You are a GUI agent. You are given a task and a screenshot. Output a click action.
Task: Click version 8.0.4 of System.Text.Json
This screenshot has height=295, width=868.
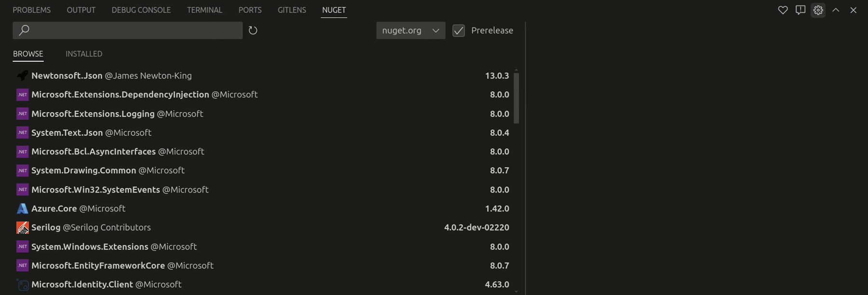pyautogui.click(x=500, y=133)
